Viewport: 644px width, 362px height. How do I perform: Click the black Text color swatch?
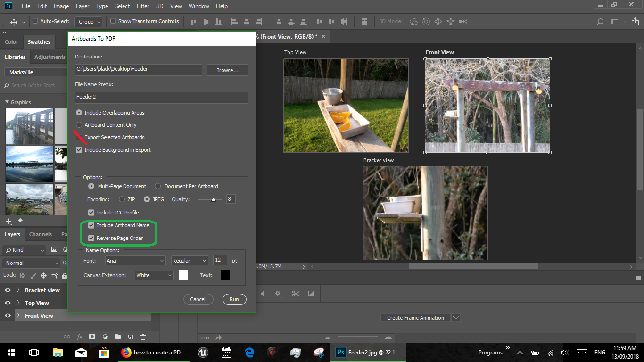[225, 275]
